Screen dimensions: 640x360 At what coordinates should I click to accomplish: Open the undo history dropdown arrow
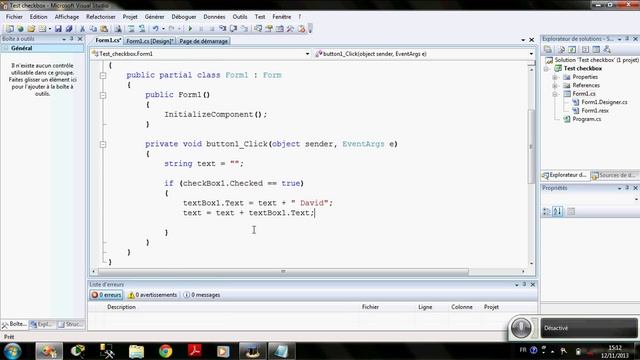pyautogui.click(x=163, y=29)
